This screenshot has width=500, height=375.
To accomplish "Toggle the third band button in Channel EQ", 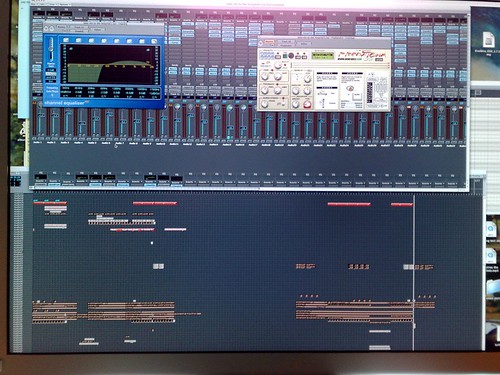I will [91, 40].
